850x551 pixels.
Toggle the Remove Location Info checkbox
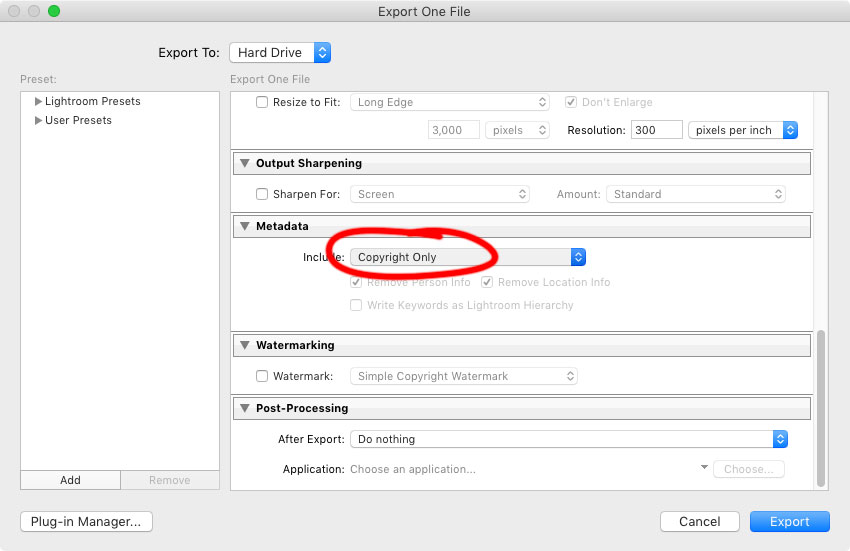[x=487, y=282]
